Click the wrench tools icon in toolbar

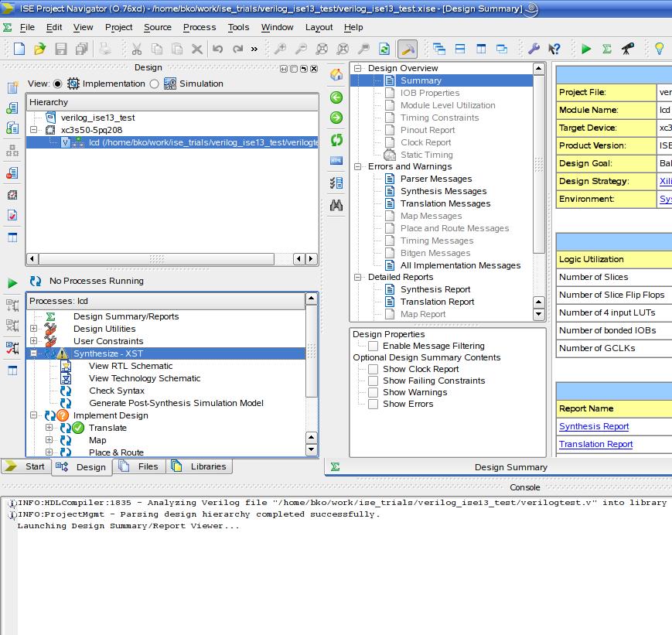tap(534, 49)
